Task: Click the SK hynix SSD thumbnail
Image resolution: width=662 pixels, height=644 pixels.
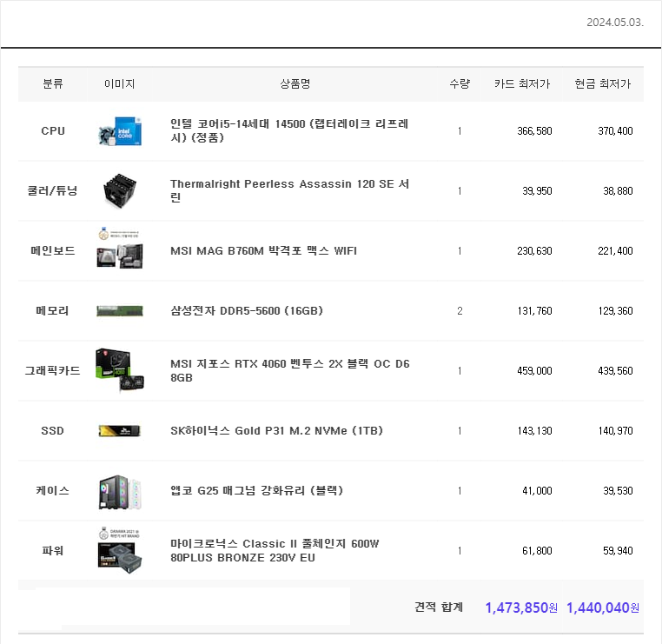Action: (119, 431)
